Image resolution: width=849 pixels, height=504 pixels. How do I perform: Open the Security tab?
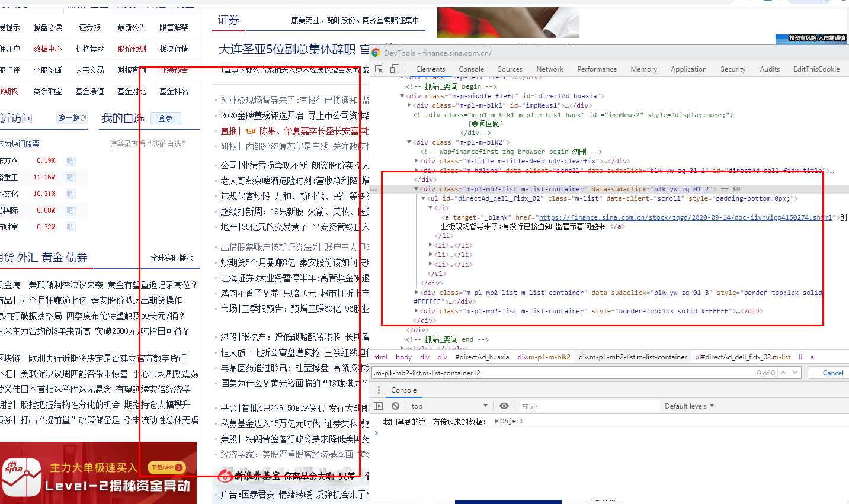tap(733, 69)
